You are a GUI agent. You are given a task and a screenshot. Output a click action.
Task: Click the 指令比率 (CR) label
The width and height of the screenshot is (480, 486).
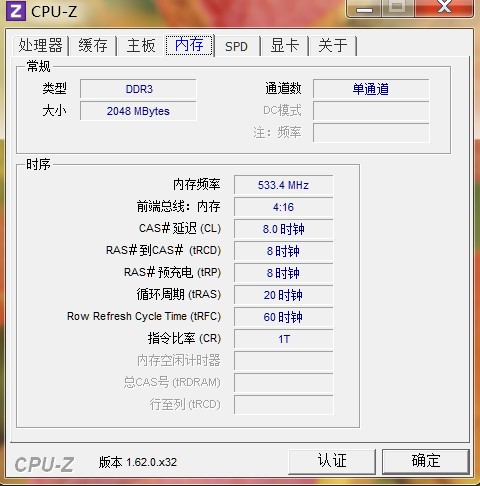coord(184,338)
